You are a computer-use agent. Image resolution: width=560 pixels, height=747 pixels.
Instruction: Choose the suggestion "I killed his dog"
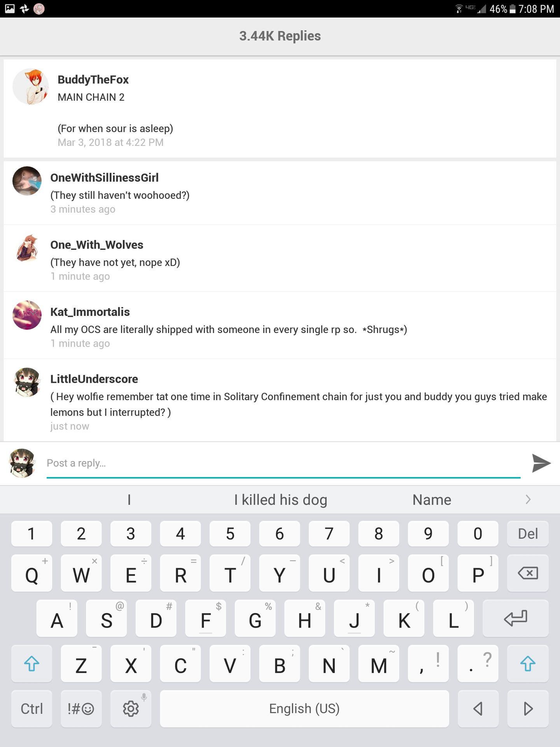(x=280, y=500)
